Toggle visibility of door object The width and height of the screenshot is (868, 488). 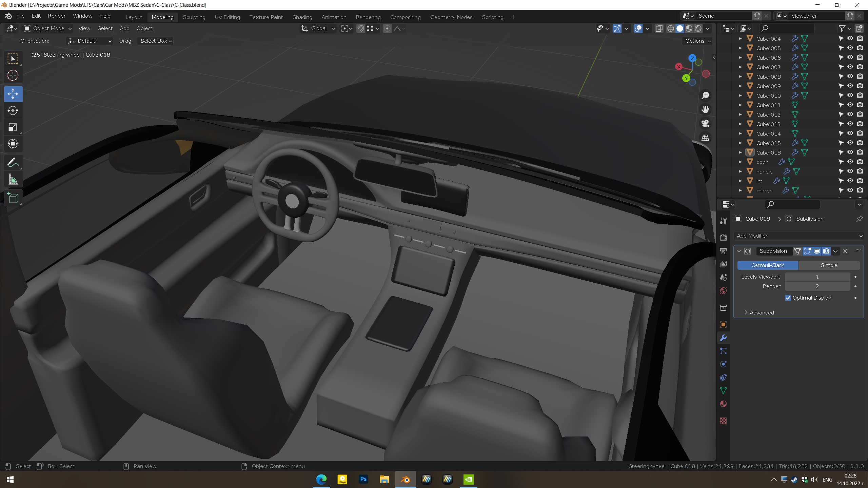[850, 162]
